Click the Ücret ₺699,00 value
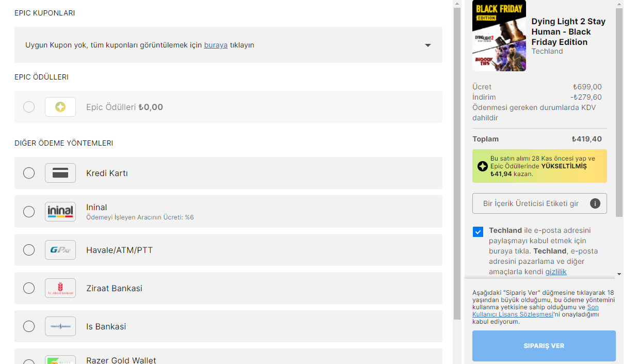 (587, 87)
